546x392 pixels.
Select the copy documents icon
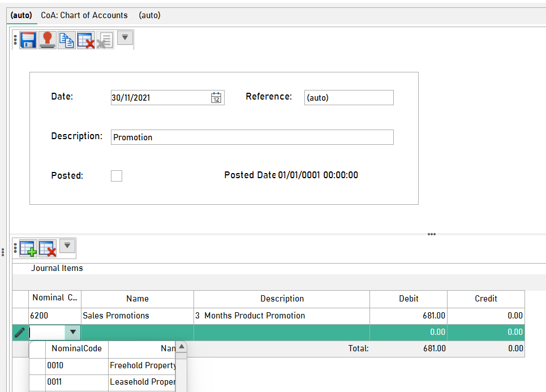point(66,40)
